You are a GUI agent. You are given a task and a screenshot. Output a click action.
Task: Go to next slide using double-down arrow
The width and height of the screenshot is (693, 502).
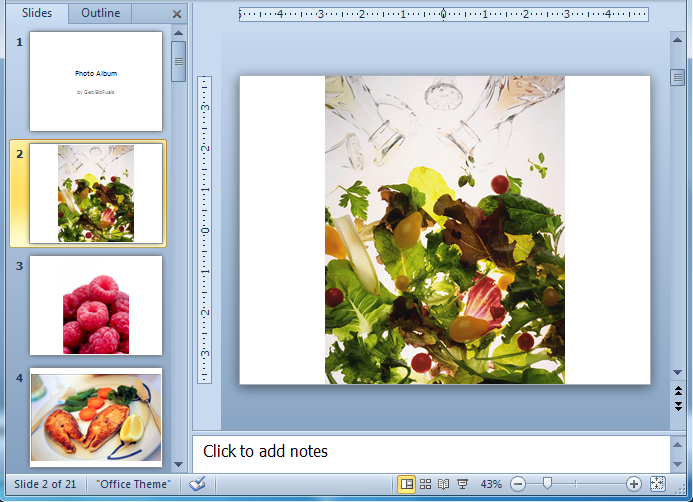point(678,406)
